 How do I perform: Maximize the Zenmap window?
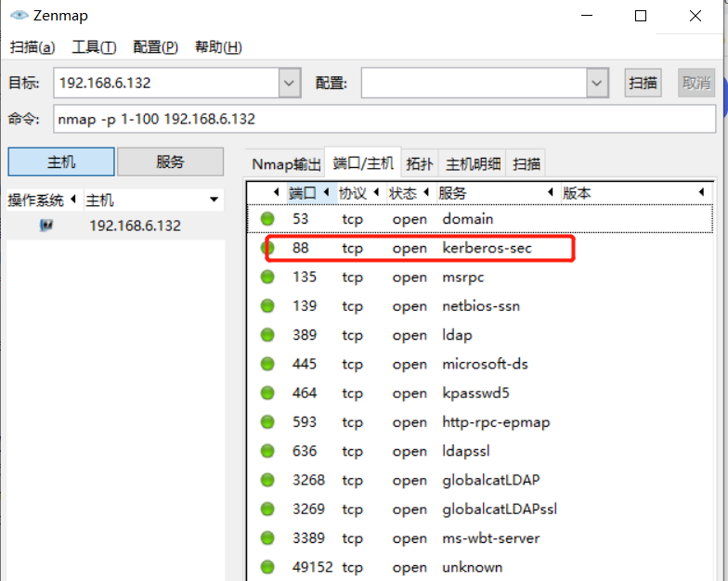(x=641, y=16)
